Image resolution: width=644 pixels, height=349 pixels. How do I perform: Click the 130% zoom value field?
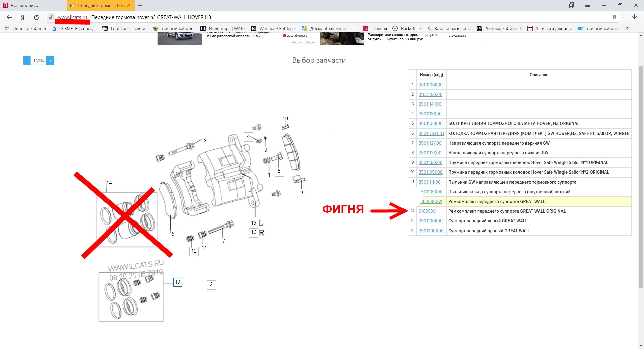pos(39,61)
